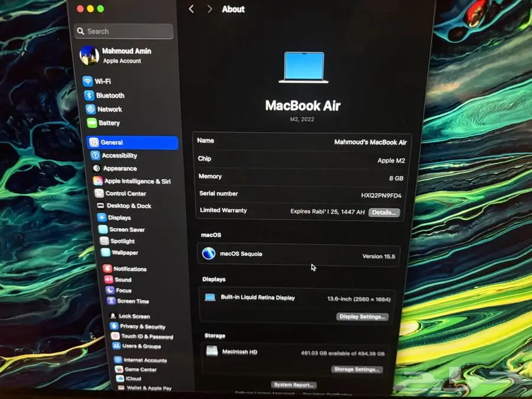Screen dimensions: 532x399
Task: Click the storage available text
Action: [343, 353]
